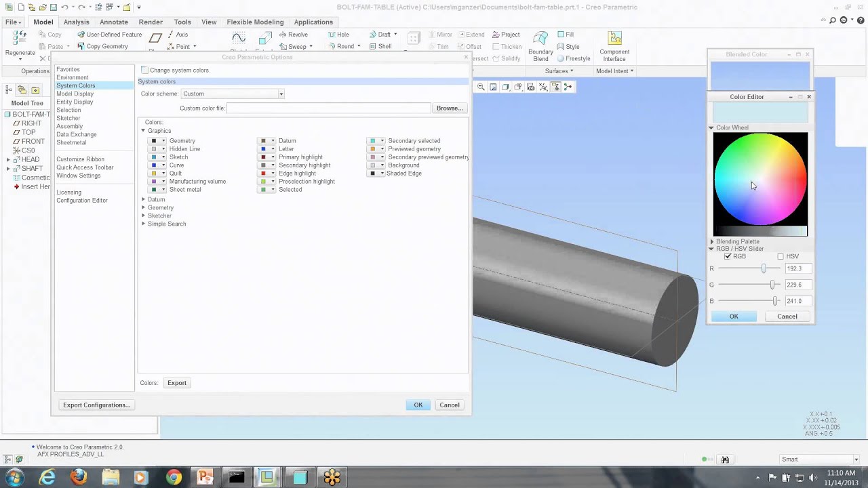Expand the Simple Search colors section
This screenshot has width=868, height=488.
point(143,224)
